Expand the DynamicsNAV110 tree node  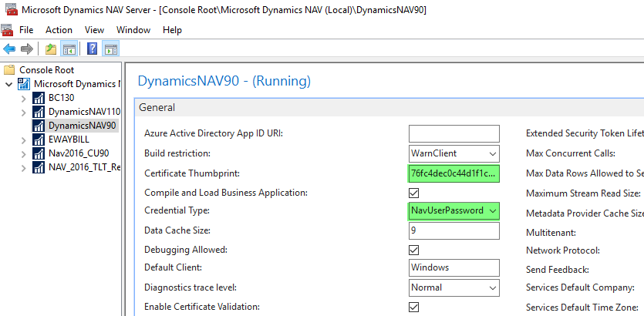point(23,112)
